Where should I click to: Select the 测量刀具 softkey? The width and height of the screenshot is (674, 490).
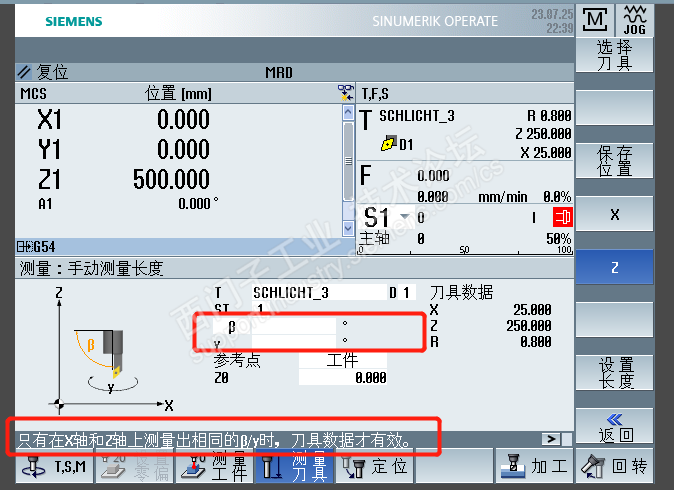(x=294, y=466)
